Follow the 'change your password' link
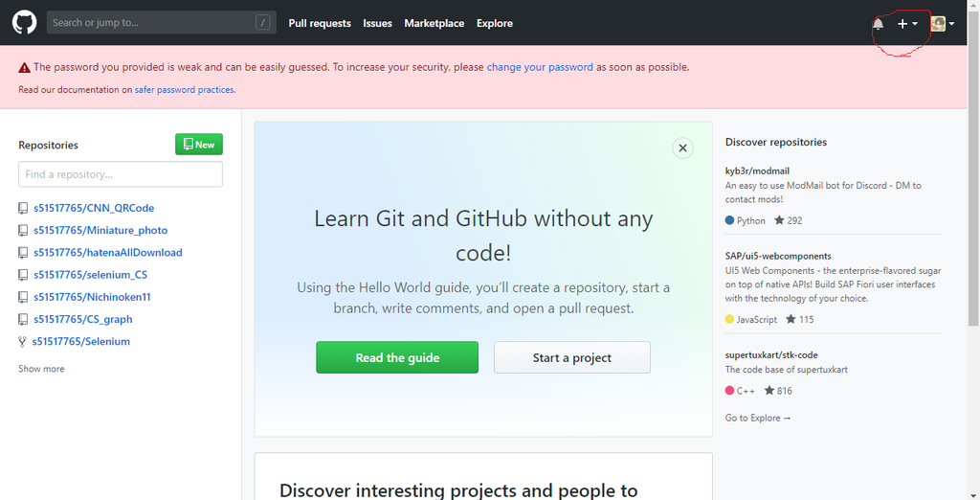The image size is (980, 500). [x=540, y=67]
